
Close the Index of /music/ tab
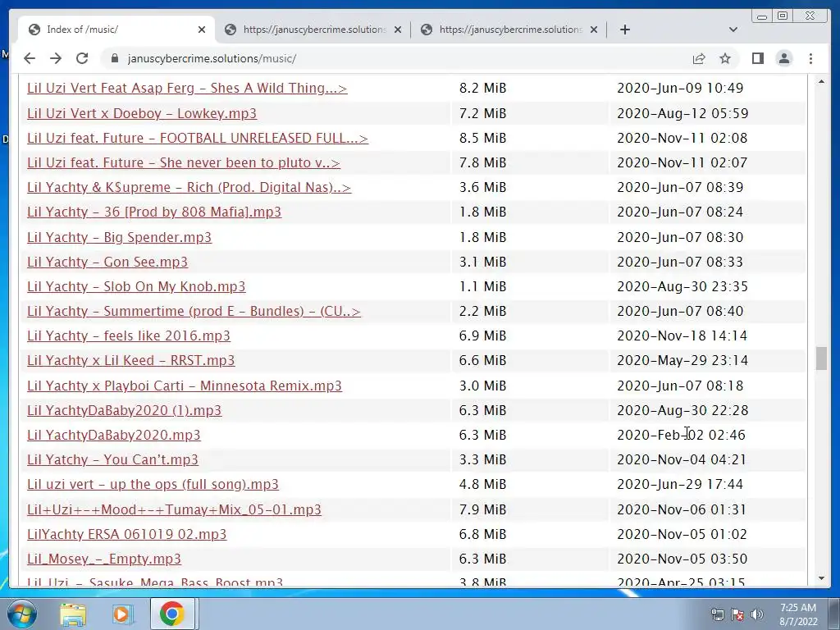point(202,30)
